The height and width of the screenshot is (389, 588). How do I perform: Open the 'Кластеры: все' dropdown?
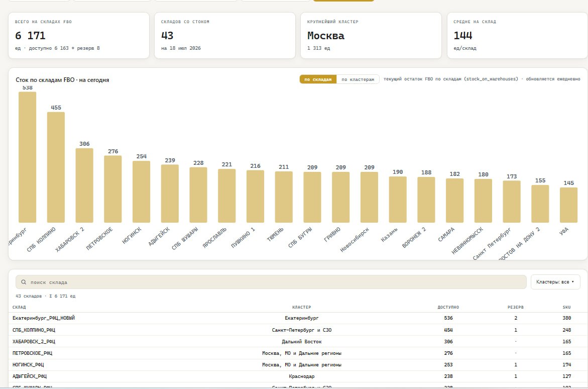(x=555, y=282)
